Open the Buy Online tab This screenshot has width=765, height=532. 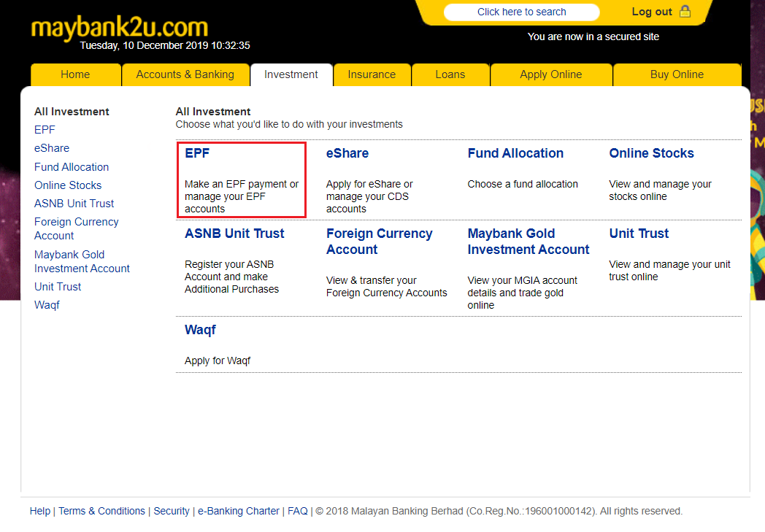(x=677, y=74)
